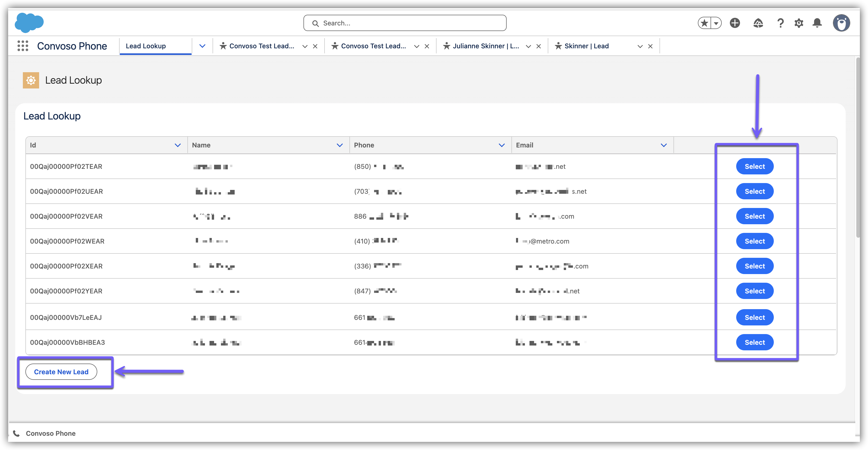Expand the Email column menu chevron
Viewport: 868px width, 450px height.
(x=664, y=145)
